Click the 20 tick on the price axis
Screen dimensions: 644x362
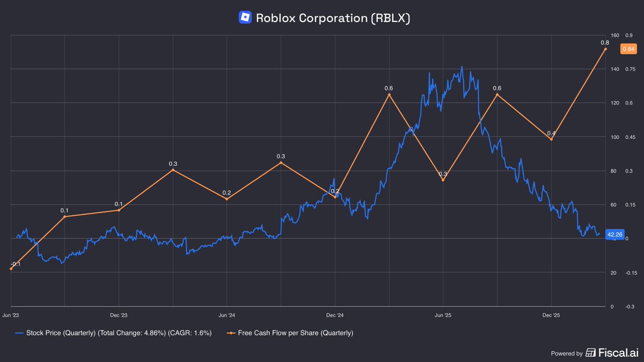613,273
